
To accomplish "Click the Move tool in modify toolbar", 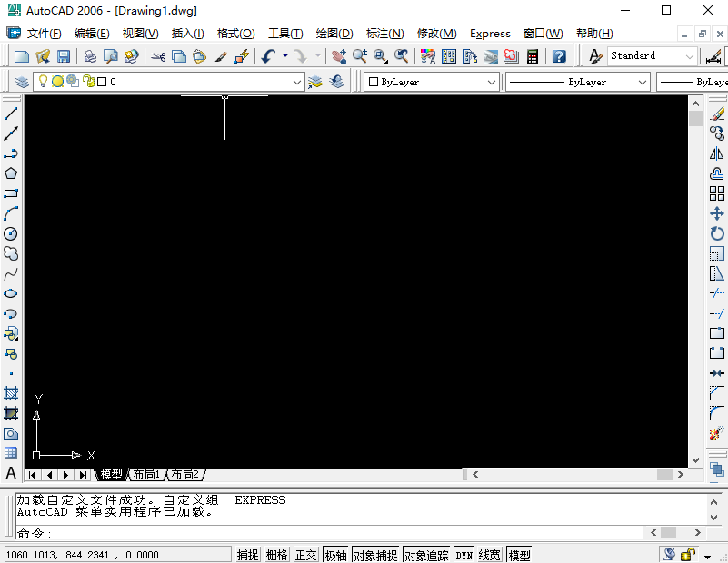I will (716, 213).
